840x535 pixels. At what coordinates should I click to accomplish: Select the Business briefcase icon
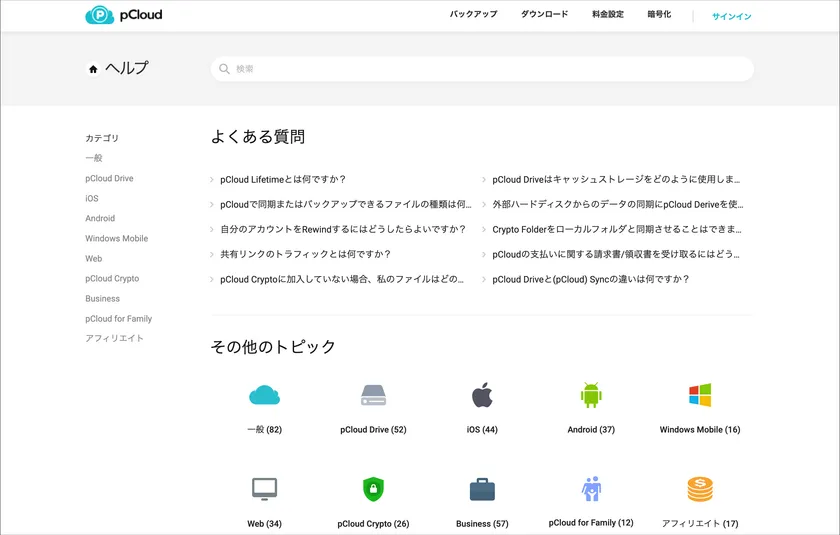point(482,490)
